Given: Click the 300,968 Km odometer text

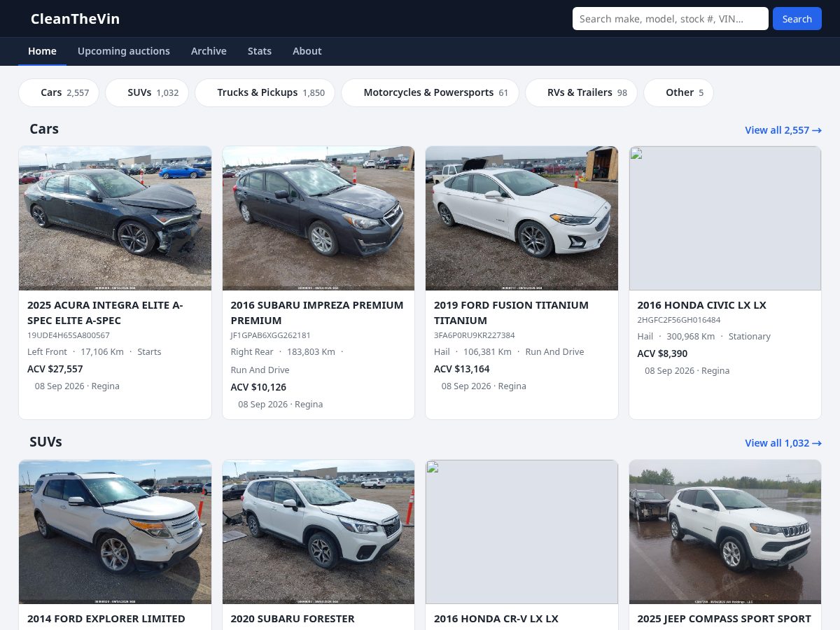Looking at the screenshot, I should click(691, 337).
